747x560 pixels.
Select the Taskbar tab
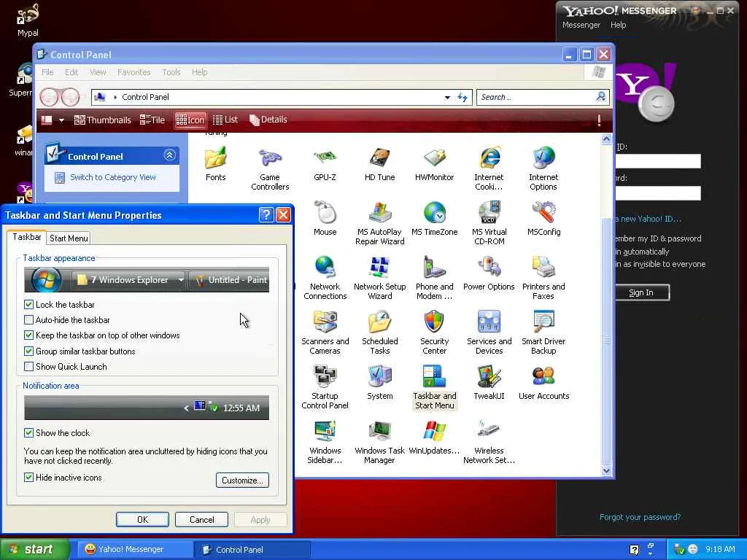(27, 237)
